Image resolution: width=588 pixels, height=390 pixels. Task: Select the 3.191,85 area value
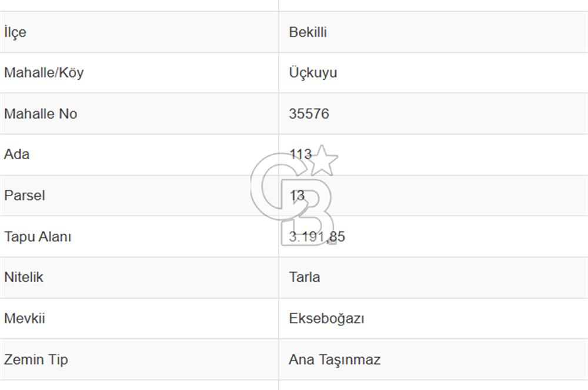pyautogui.click(x=317, y=236)
